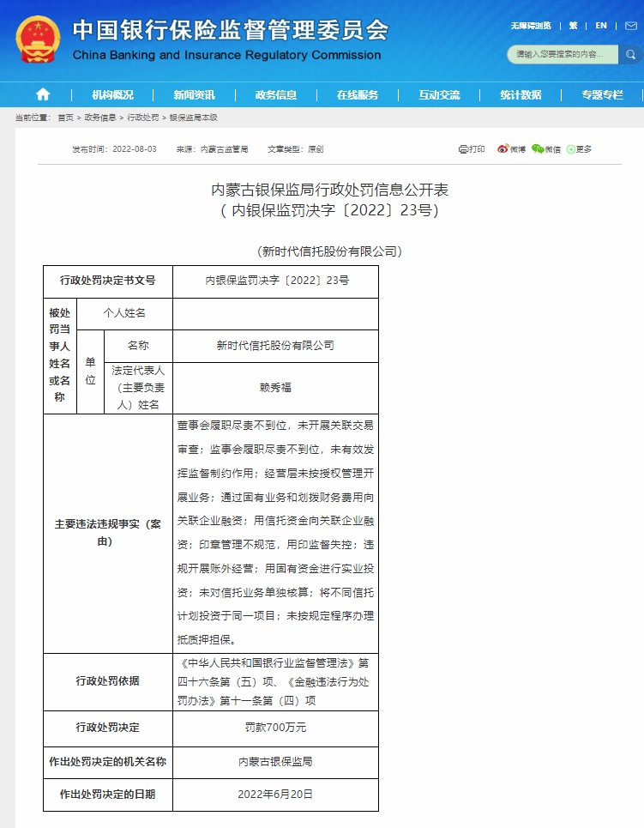Click the Chinese site title 中国银行保险监督管理委员会
This screenshot has width=644, height=828.
coord(231,30)
